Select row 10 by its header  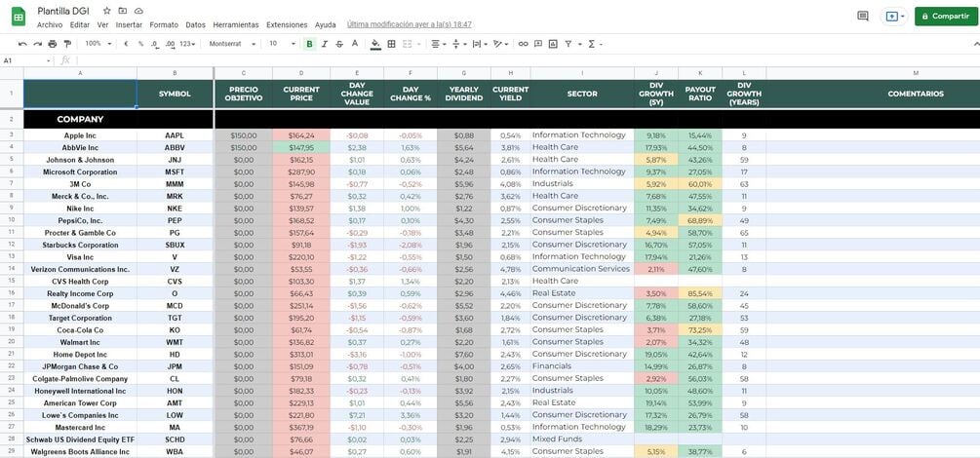[x=12, y=220]
